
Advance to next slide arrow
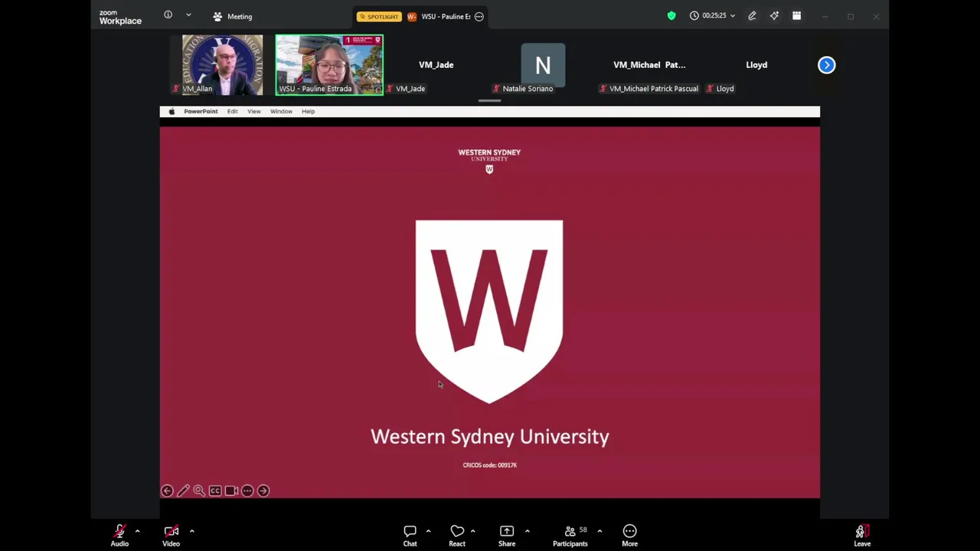263,491
